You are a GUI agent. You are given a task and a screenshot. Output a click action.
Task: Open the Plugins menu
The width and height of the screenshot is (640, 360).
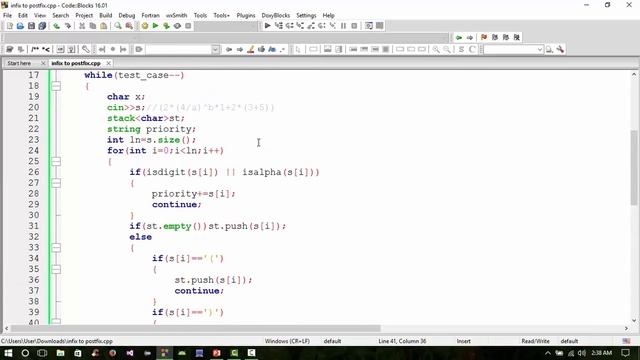[246, 15]
